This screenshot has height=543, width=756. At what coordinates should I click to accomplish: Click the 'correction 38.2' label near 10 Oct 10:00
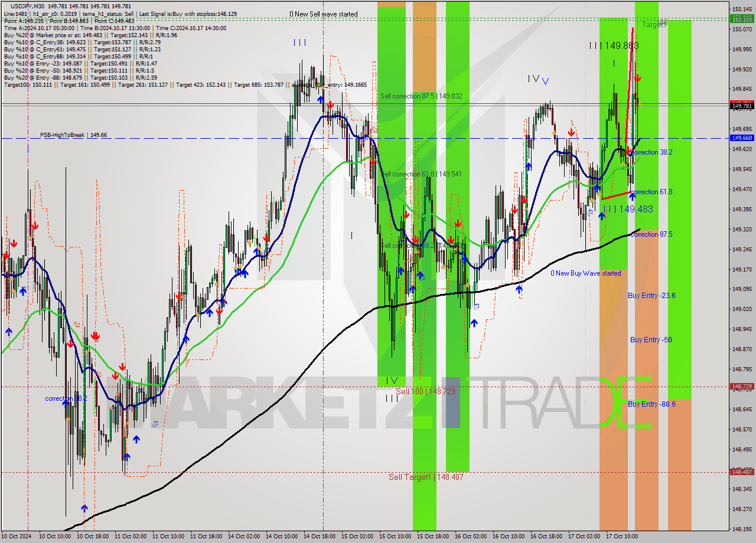(x=66, y=398)
